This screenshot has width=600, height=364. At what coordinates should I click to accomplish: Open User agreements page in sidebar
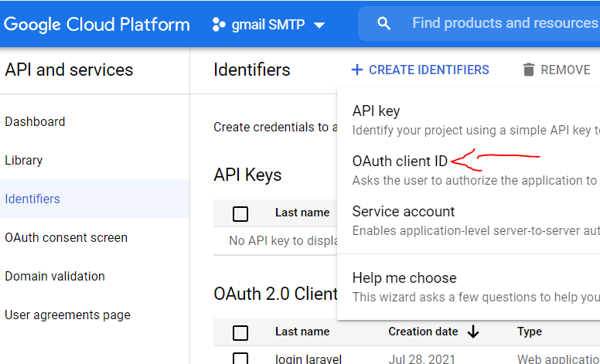68,315
